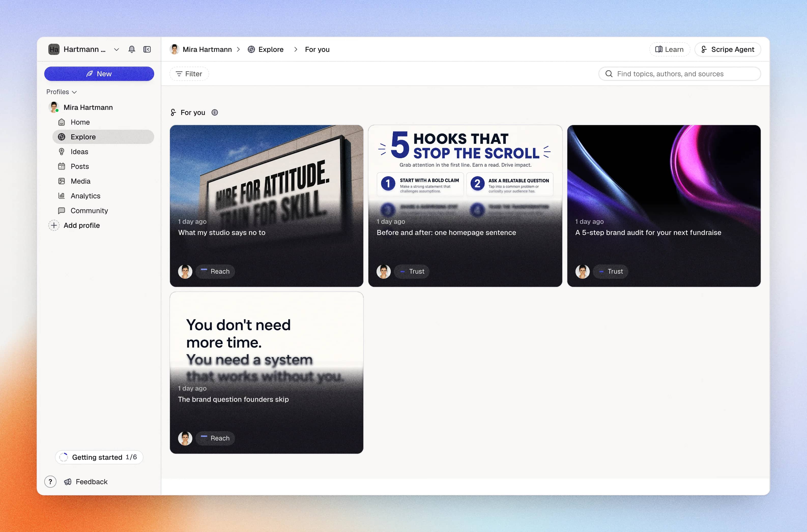This screenshot has width=807, height=532.
Task: Click the search magnifier icon
Action: [609, 74]
